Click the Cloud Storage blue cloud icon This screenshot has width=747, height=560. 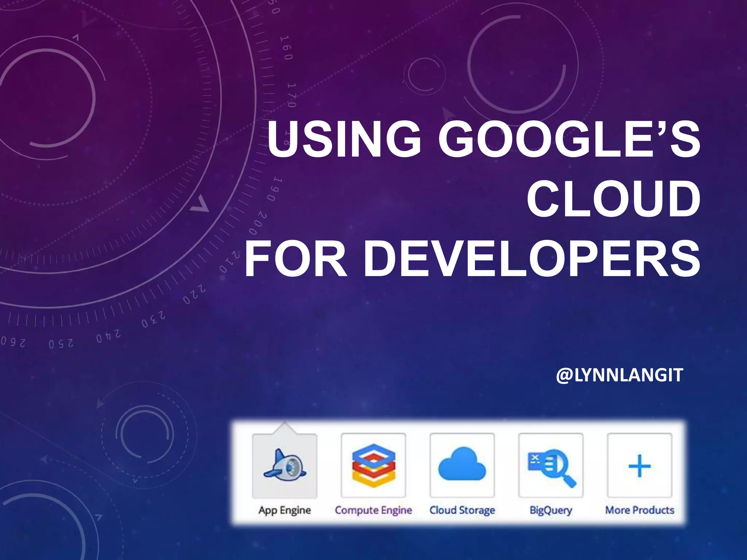pyautogui.click(x=462, y=464)
